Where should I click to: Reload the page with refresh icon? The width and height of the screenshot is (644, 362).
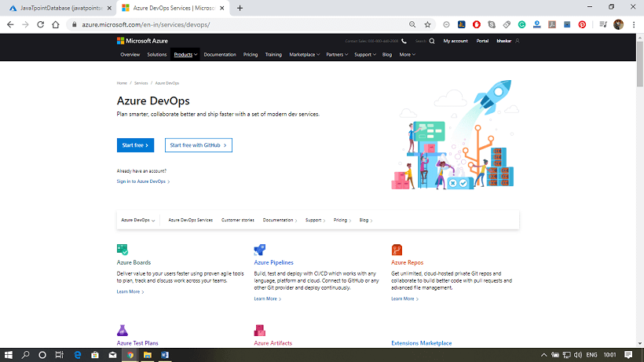[40, 24]
